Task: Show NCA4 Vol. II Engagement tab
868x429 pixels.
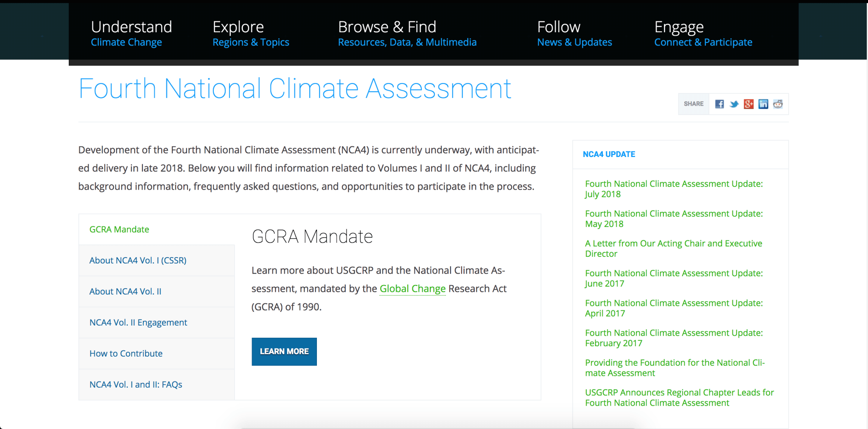Action: click(x=138, y=322)
